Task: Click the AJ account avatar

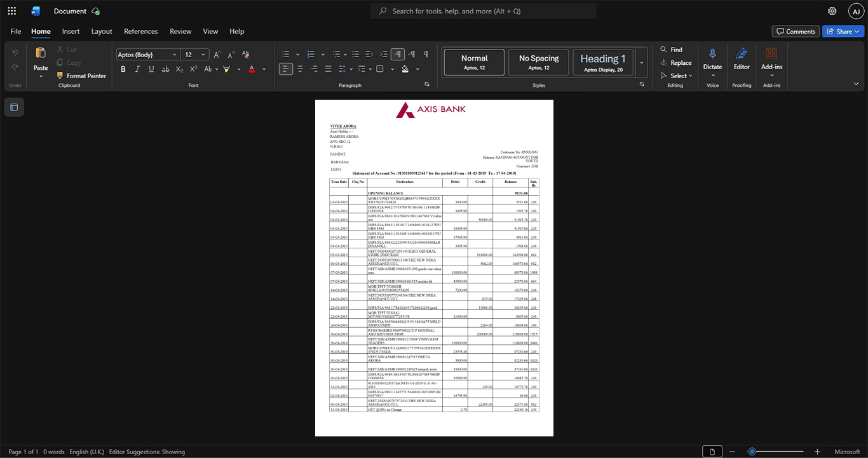Action: (x=857, y=11)
